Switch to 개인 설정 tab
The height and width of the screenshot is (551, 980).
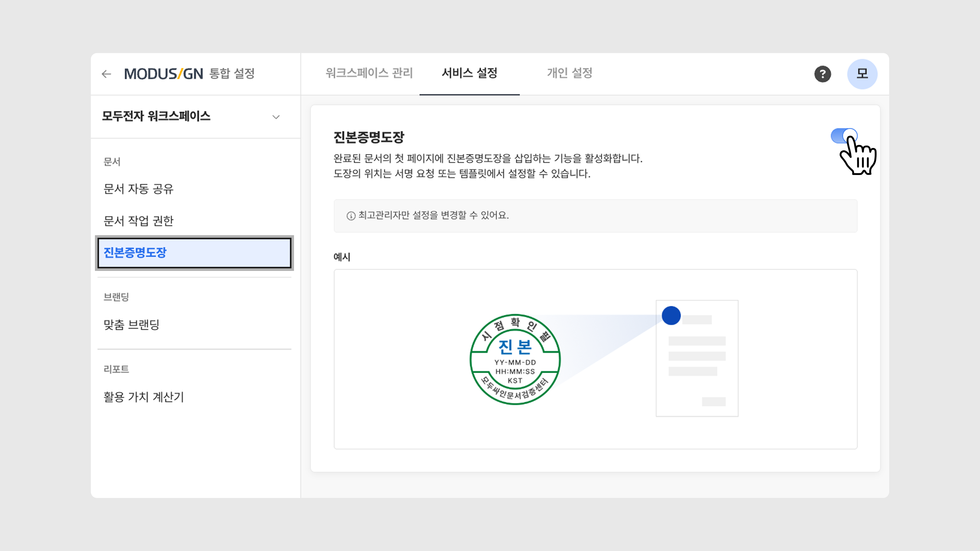click(x=570, y=73)
